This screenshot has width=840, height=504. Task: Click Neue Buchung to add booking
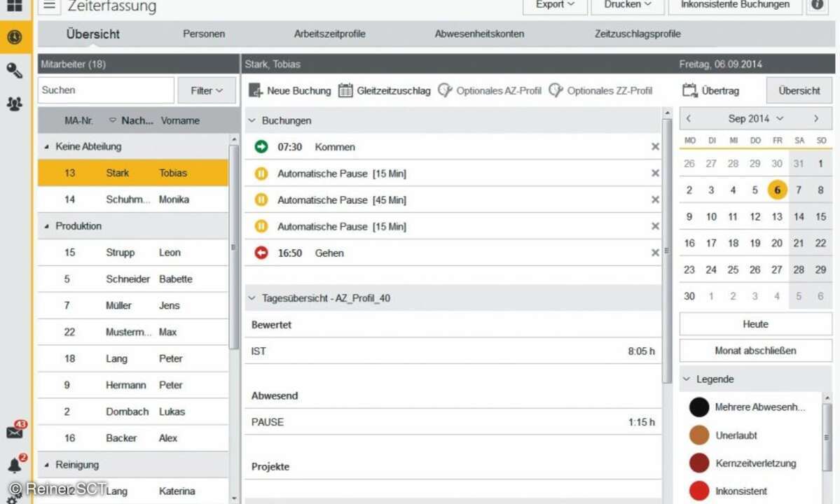click(x=290, y=91)
